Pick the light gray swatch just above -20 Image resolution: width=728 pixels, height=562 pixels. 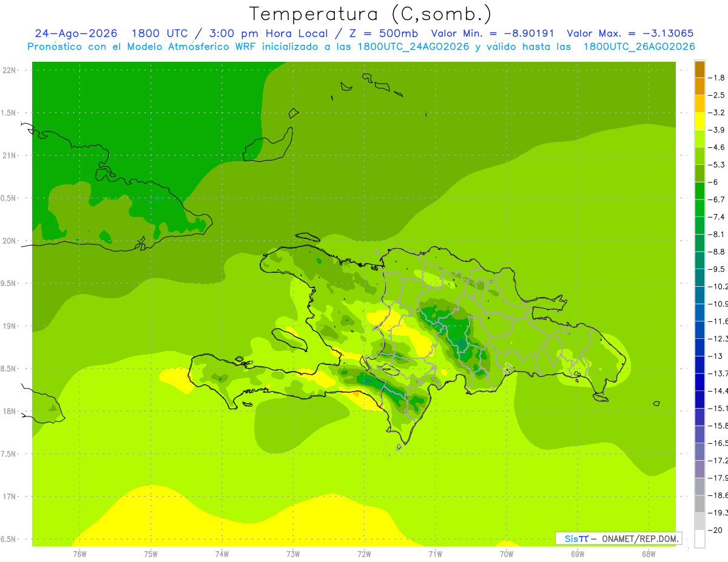click(699, 521)
